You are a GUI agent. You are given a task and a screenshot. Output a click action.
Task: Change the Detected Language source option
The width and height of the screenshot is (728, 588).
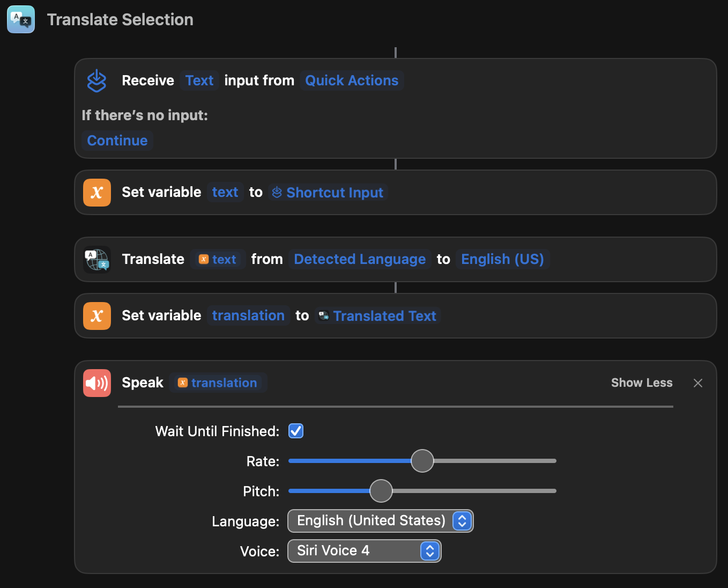360,260
